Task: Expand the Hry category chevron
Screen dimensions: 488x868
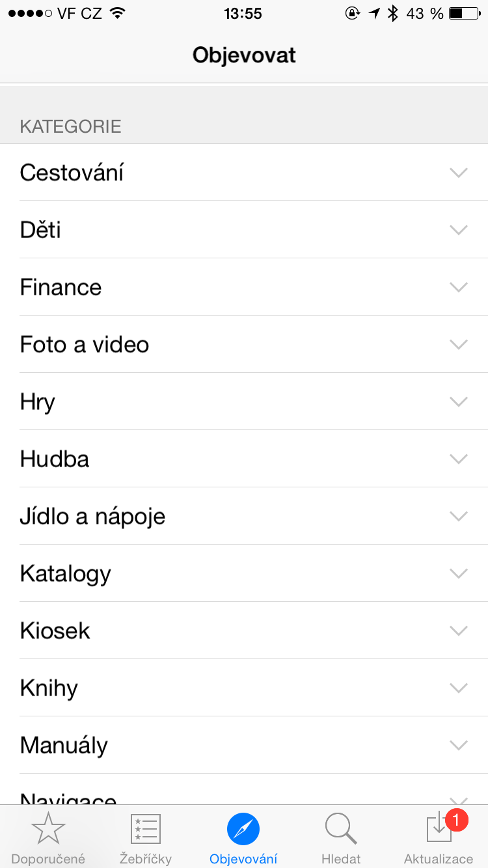Action: coord(459,401)
